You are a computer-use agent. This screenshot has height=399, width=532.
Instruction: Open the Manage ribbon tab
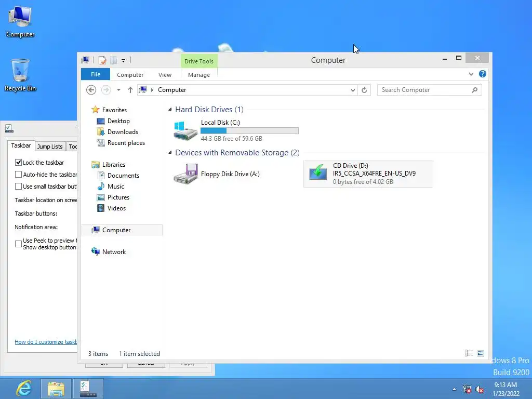point(199,75)
